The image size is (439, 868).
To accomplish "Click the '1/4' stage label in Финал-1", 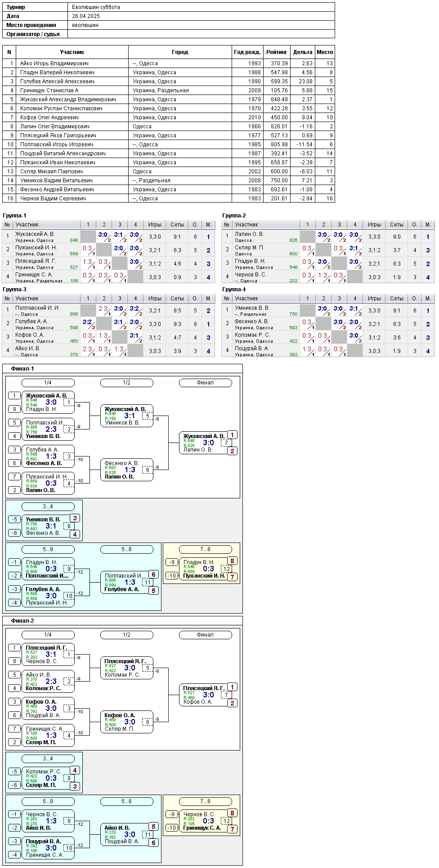I will [48, 383].
